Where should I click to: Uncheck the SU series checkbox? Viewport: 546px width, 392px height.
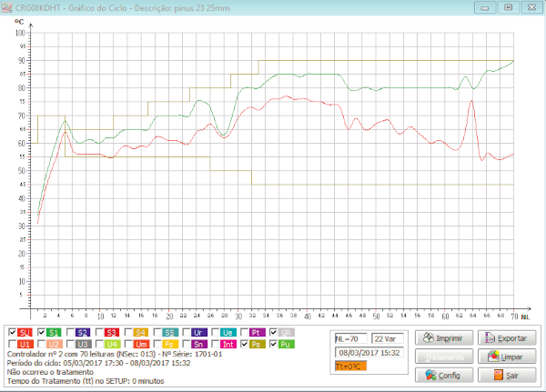[12, 333]
